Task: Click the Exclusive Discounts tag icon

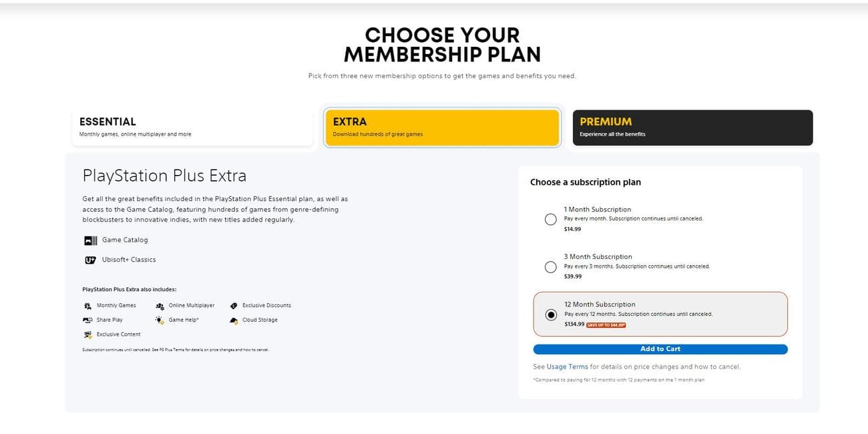Action: click(234, 305)
